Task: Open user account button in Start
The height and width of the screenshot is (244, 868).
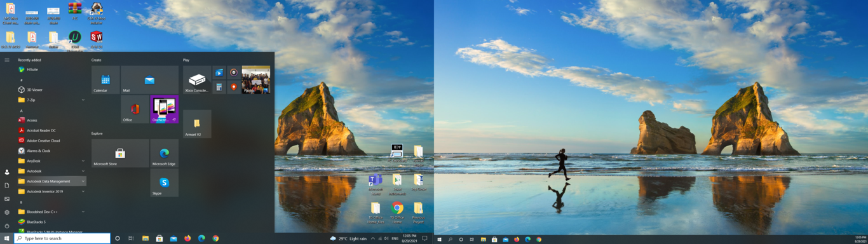Action: coord(7,172)
